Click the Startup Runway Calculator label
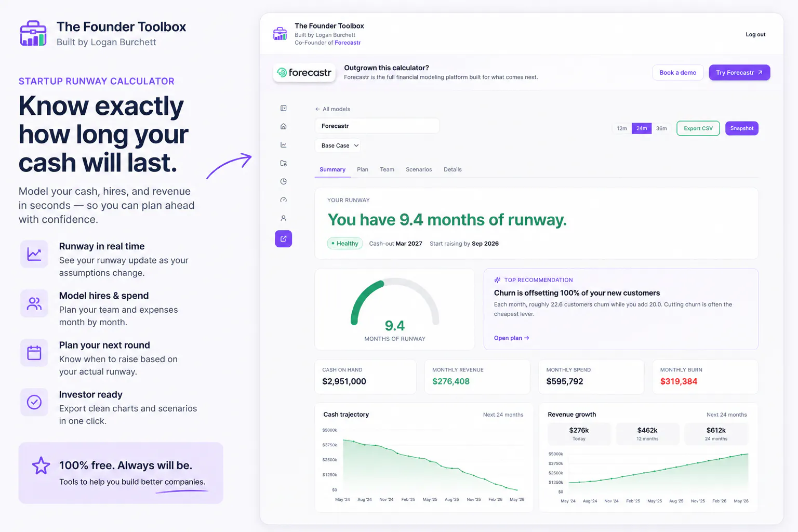 [x=97, y=81]
